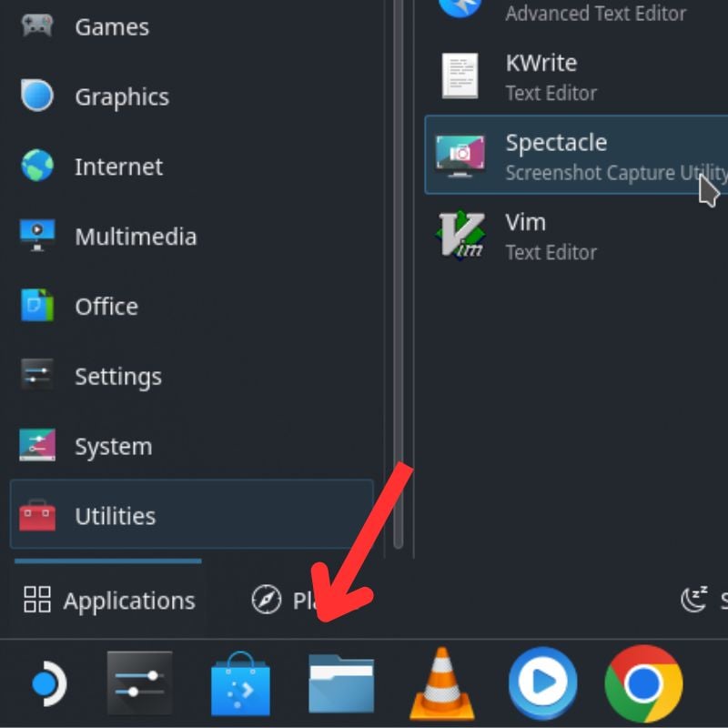Screen dimensions: 728x728
Task: Click the Spectacle camera icon
Action: (x=460, y=156)
